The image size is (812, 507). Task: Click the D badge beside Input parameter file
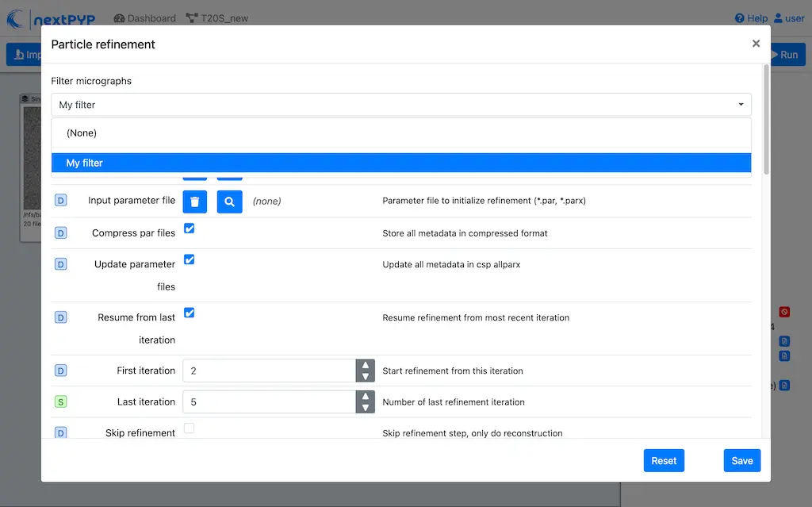point(61,201)
